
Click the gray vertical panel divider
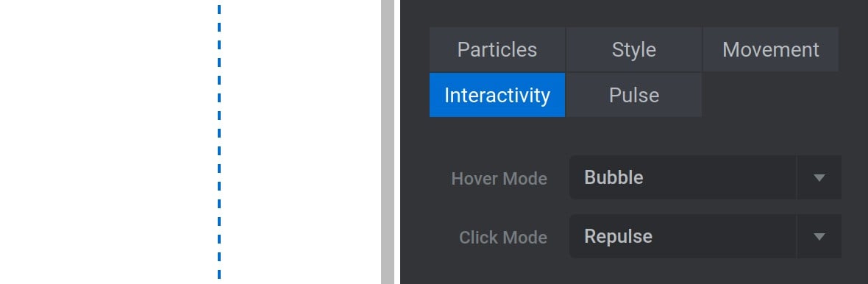coord(388,142)
